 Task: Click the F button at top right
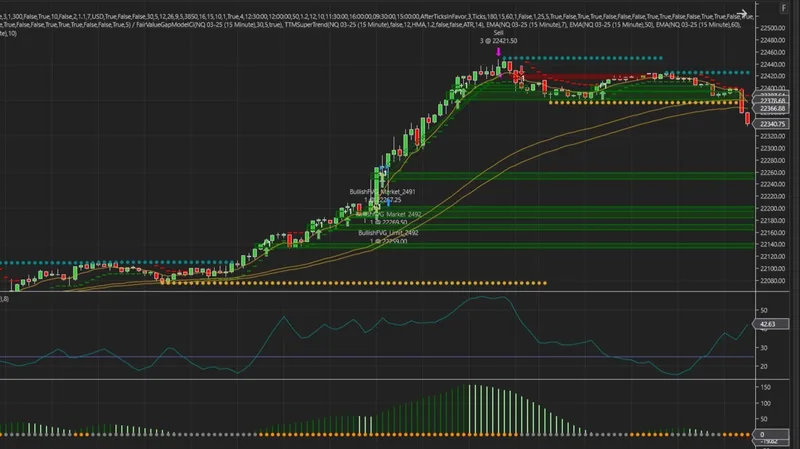(783, 8)
